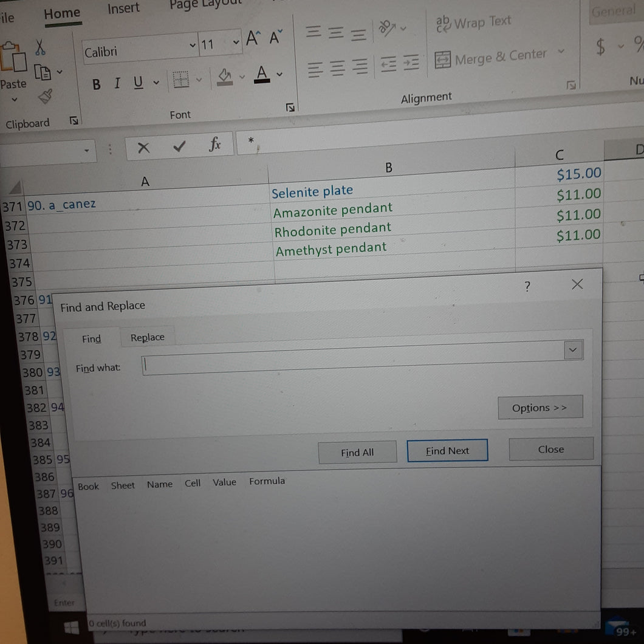Click the Select All corner triangle
644x644 pixels.
click(x=15, y=188)
